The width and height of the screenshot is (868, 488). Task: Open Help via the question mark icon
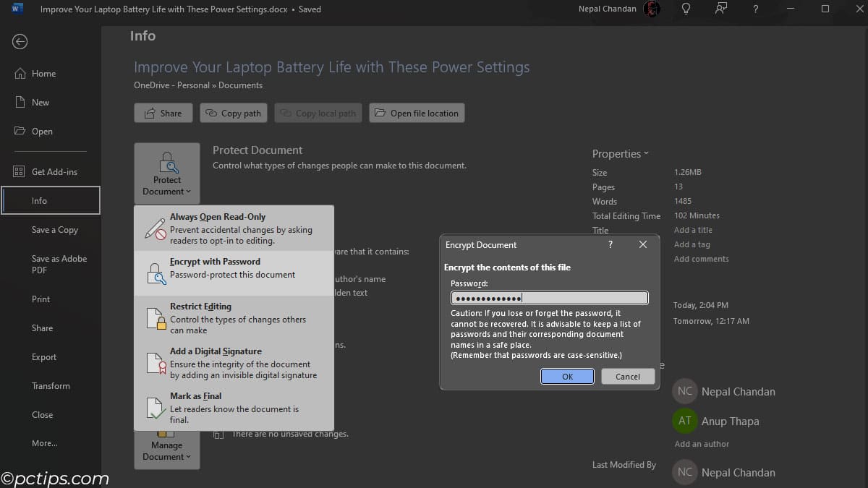pos(755,9)
